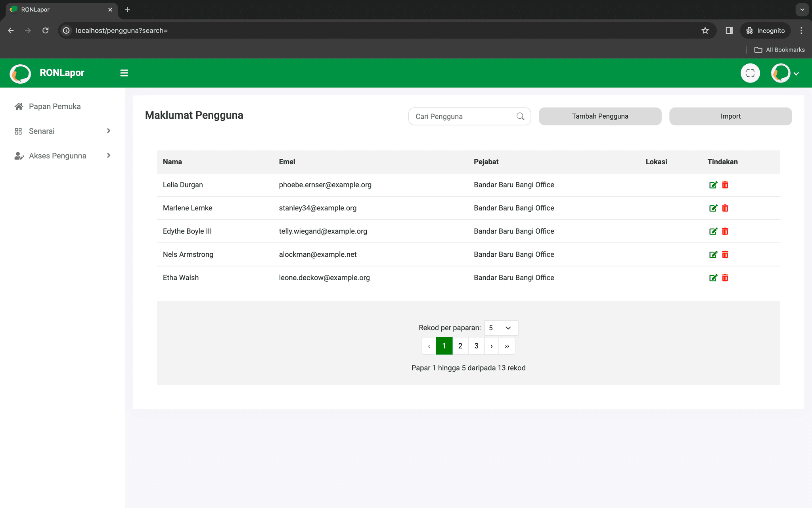The height and width of the screenshot is (508, 812).
Task: View site information for localhost
Action: [66, 31]
